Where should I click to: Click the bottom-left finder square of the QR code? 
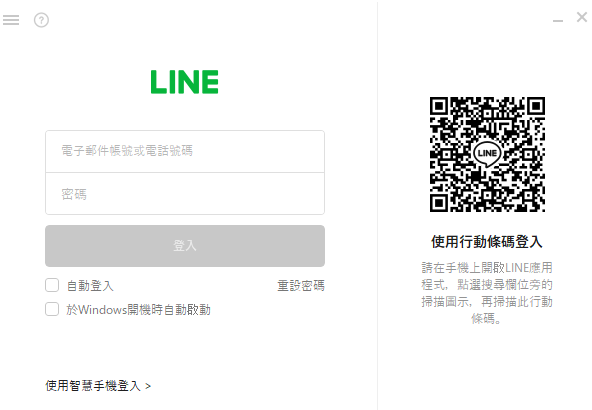(439, 203)
